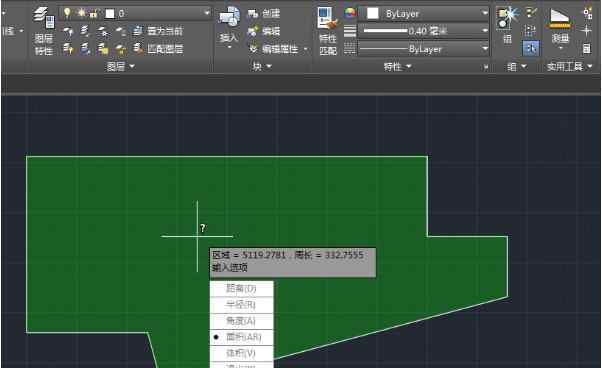The width and height of the screenshot is (602, 368).
Task: Expand the 图层 (Layers) panel title
Action: tap(121, 66)
